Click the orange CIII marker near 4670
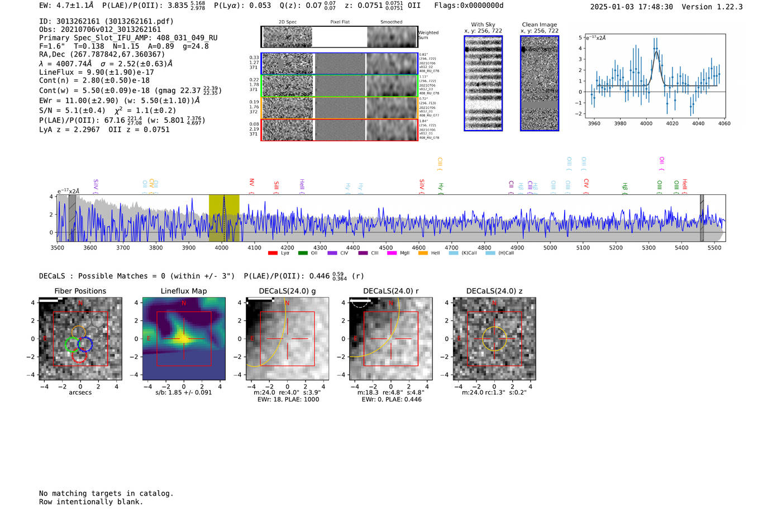 pos(440,164)
